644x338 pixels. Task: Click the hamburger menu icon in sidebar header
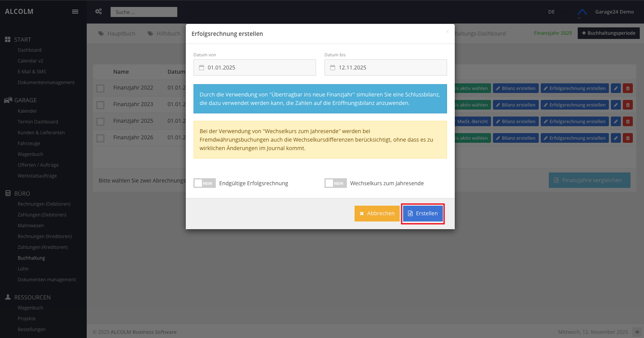[x=75, y=12]
